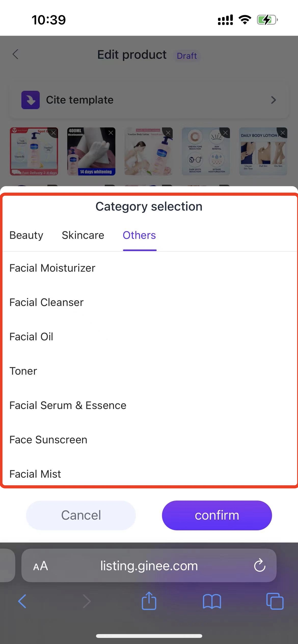Open Safari bookmarks book icon
The width and height of the screenshot is (298, 644).
click(x=212, y=601)
